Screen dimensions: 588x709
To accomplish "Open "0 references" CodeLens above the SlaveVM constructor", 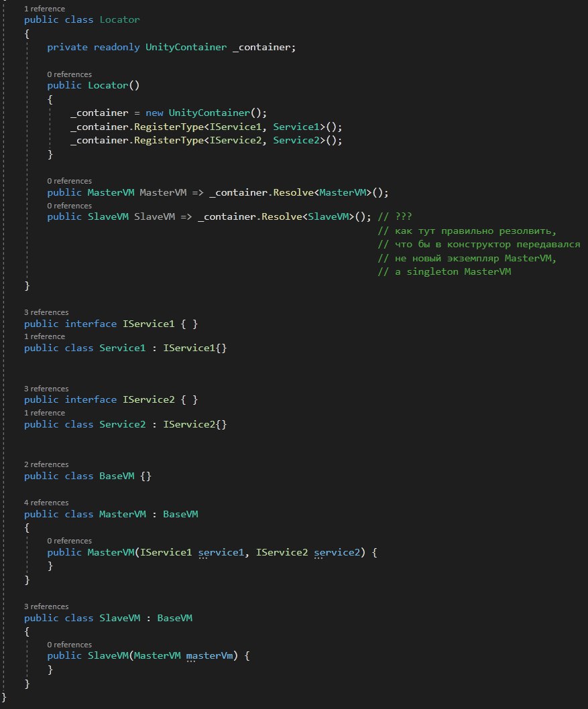I will [x=69, y=645].
